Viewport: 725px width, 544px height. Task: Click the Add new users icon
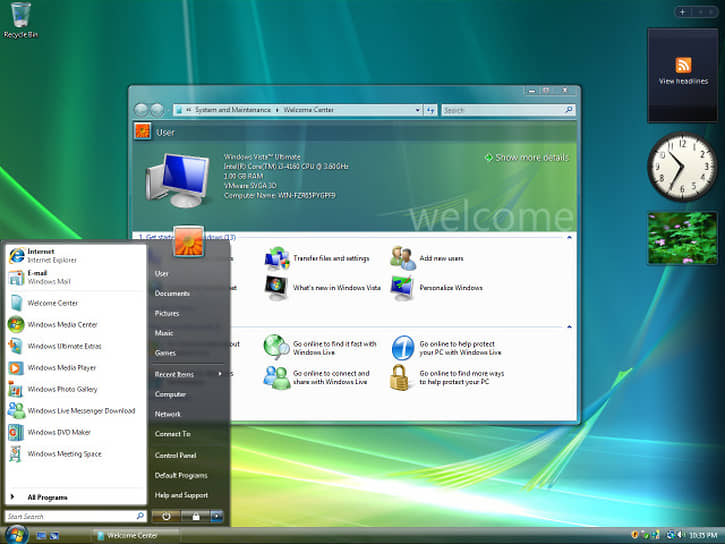[402, 258]
